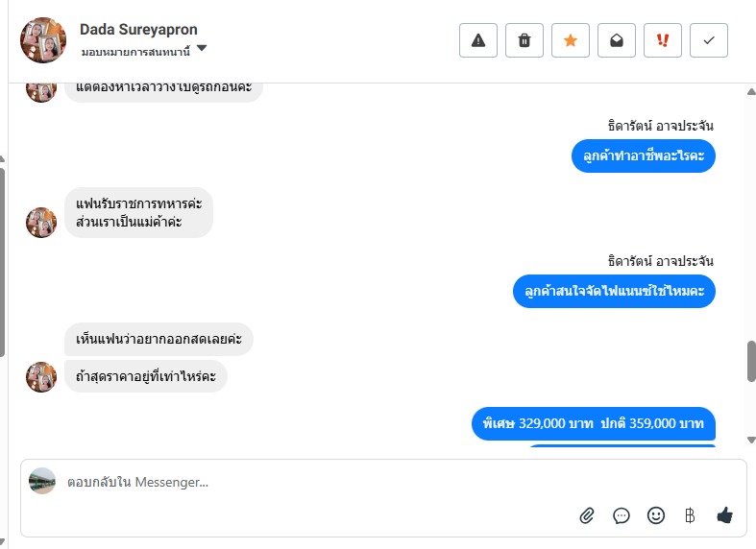The width and height of the screenshot is (756, 549).
Task: Mark conversation as unread with envelope icon
Action: tap(617, 40)
